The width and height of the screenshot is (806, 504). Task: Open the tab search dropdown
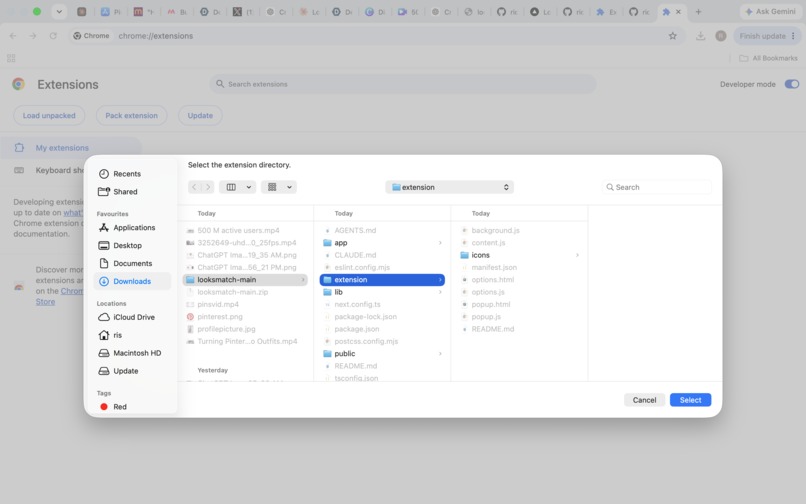[x=59, y=11]
